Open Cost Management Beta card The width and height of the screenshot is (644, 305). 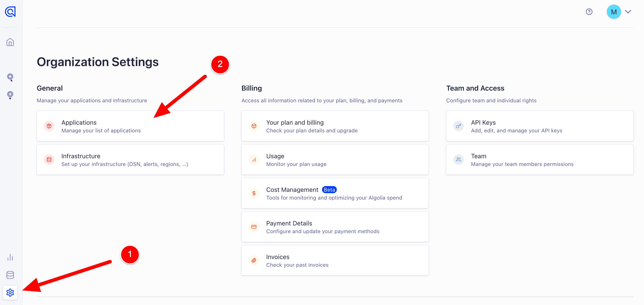click(335, 193)
